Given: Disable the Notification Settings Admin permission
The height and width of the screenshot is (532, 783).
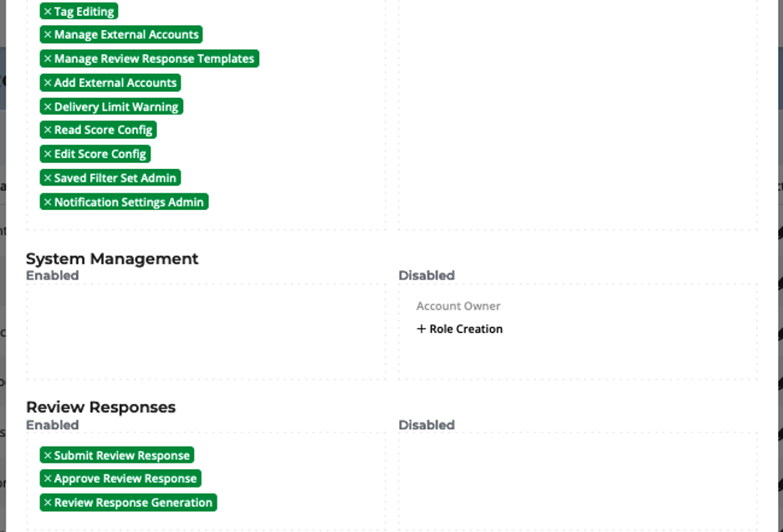Looking at the screenshot, I should tap(46, 202).
